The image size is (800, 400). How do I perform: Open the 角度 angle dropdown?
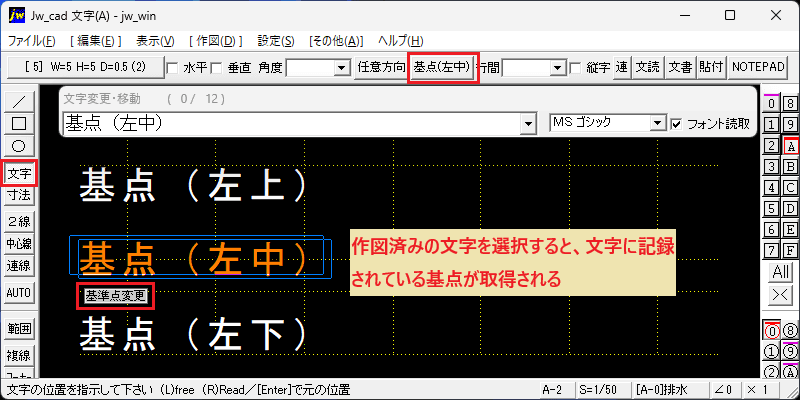coord(340,68)
